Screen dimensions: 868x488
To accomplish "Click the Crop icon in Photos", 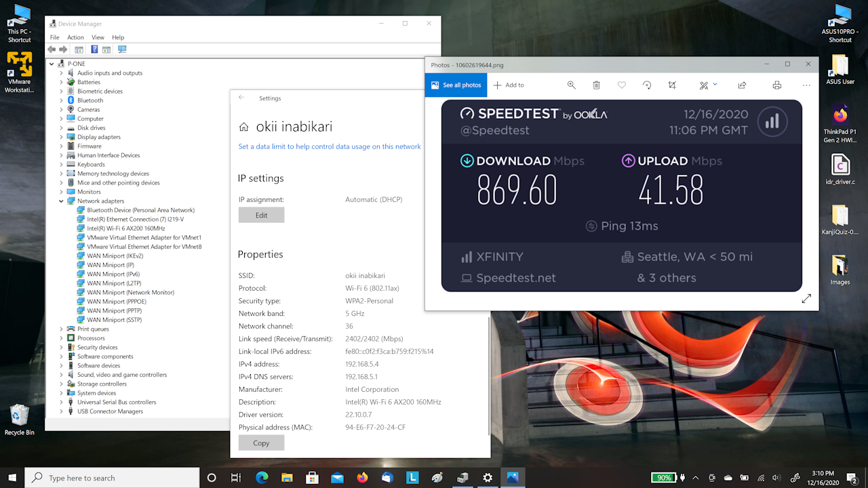I will click(x=672, y=85).
